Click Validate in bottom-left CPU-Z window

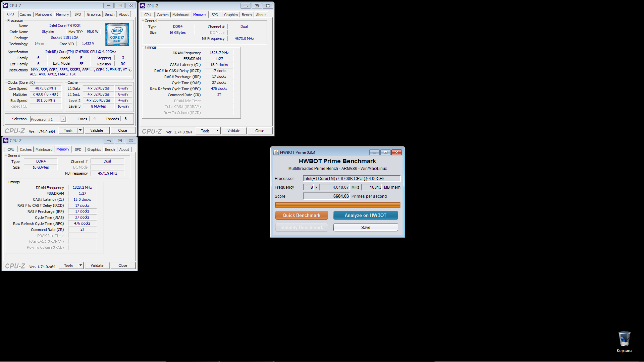pyautogui.click(x=97, y=265)
